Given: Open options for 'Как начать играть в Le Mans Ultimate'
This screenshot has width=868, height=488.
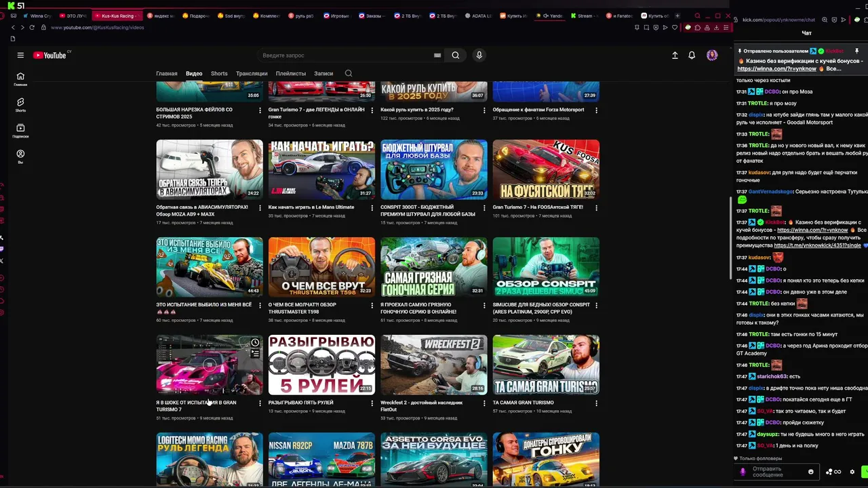Looking at the screenshot, I should [x=372, y=207].
